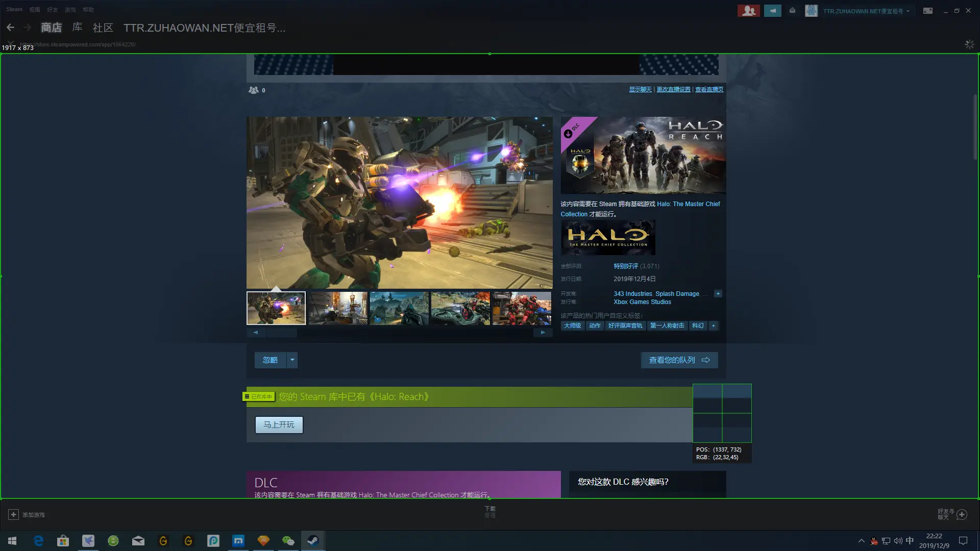The width and height of the screenshot is (980, 551).
Task: Click the 忽略 button
Action: (270, 360)
